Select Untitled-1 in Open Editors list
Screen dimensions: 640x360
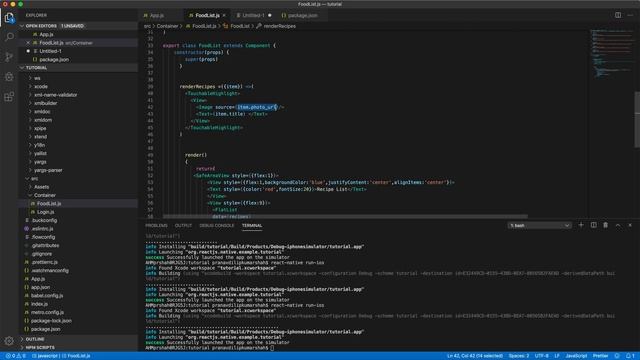point(50,51)
